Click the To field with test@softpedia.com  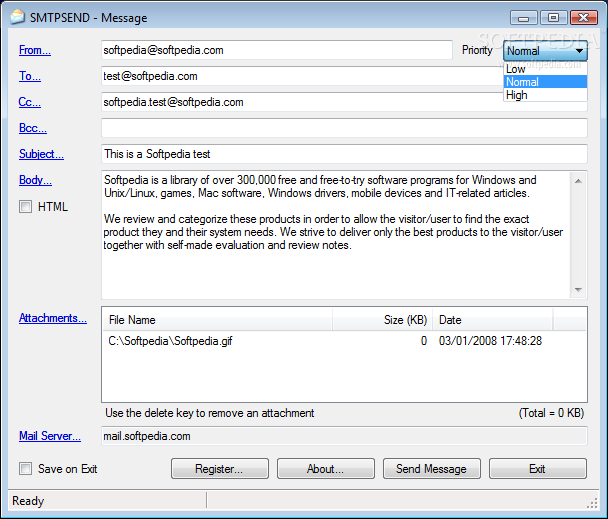tap(302, 76)
